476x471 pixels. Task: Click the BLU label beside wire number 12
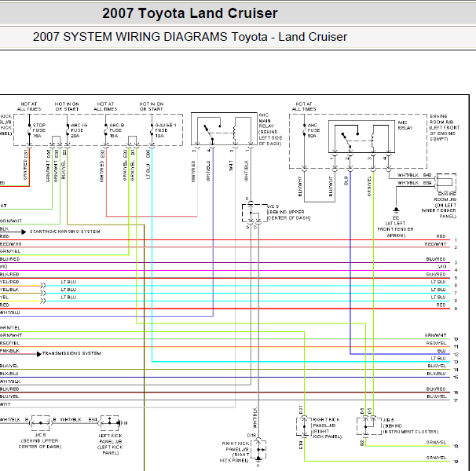coord(441,351)
